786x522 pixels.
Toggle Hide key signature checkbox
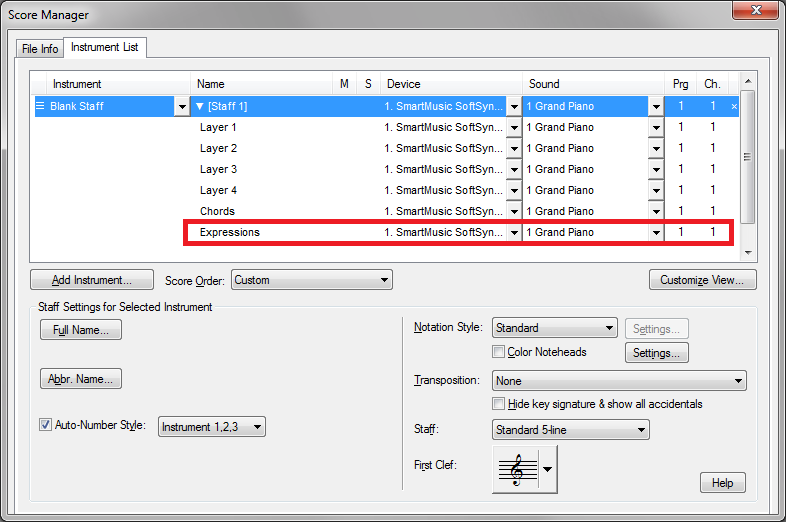pos(499,404)
